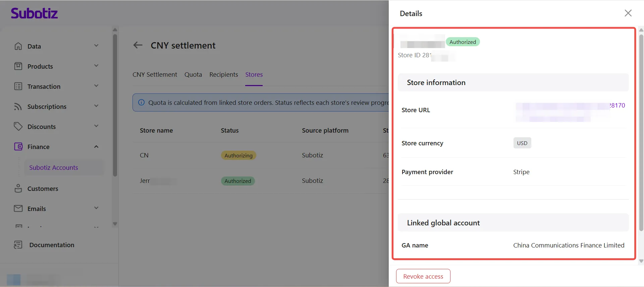This screenshot has height=287, width=644.
Task: Click the sidebar scrollbar up arrow
Action: [115, 29]
